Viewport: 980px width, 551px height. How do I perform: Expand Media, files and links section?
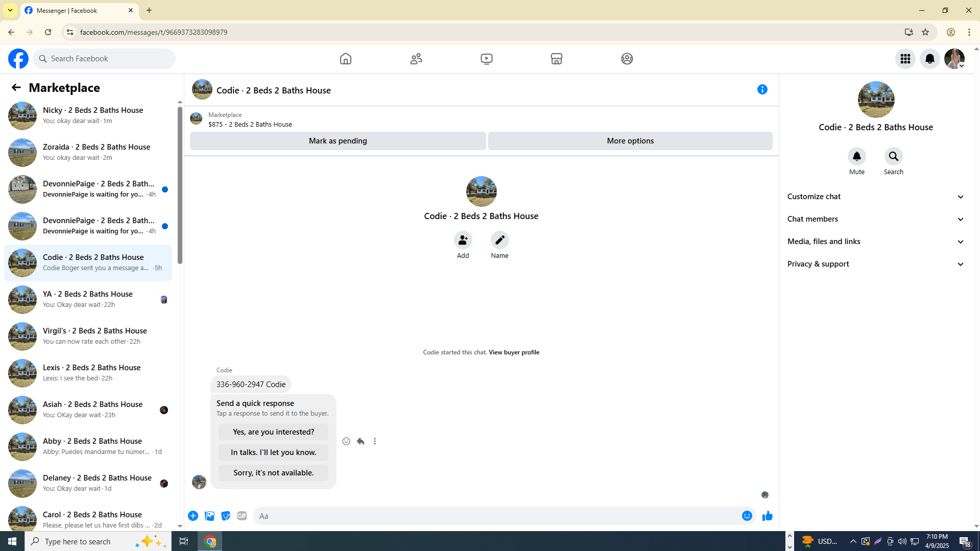(x=876, y=242)
